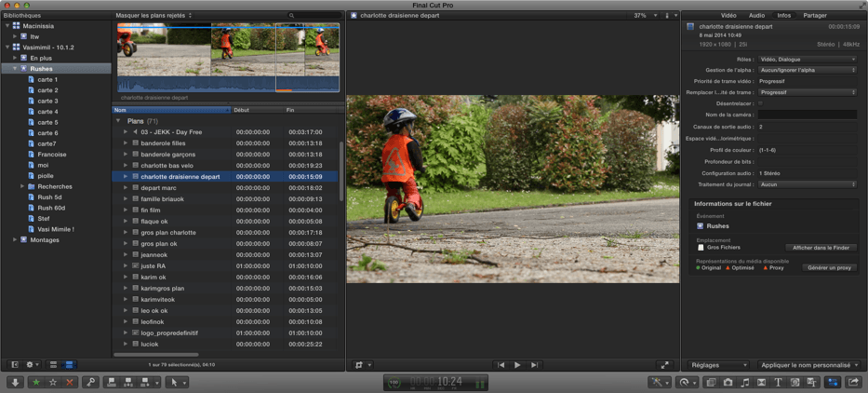Open the keyword editor key icon
Screen dimensions: 868x393
click(x=90, y=382)
